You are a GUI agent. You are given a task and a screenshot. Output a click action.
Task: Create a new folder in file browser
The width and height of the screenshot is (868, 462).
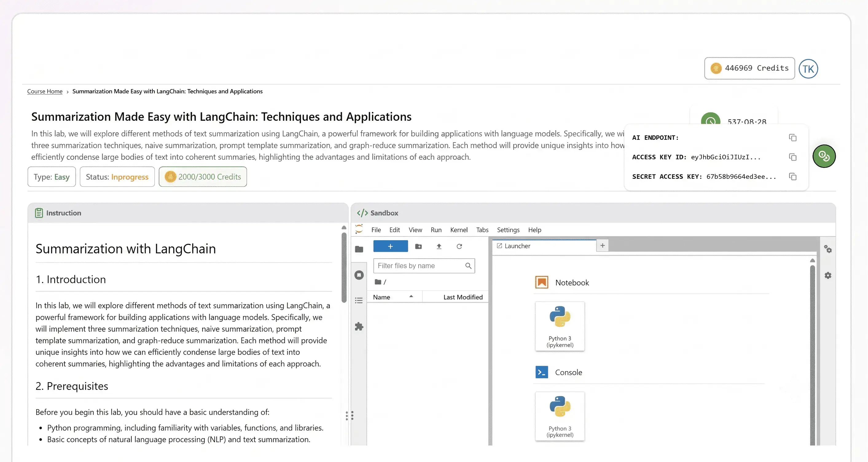coord(419,246)
